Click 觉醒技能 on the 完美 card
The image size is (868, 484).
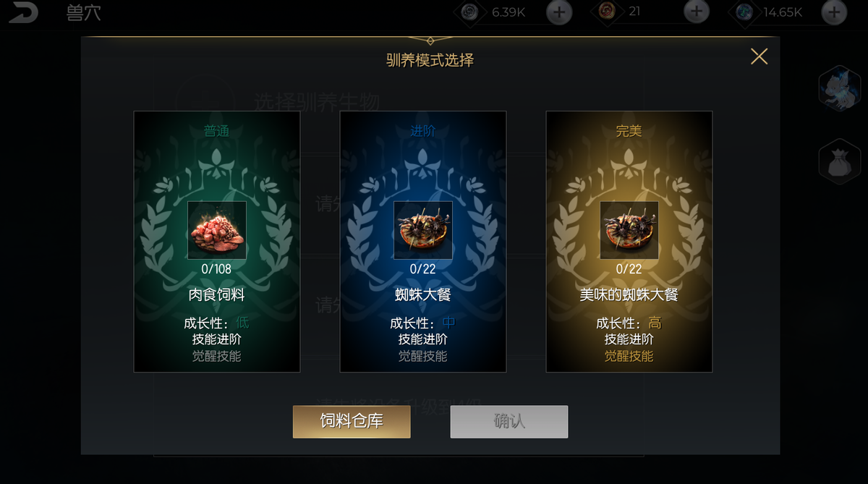[629, 356]
